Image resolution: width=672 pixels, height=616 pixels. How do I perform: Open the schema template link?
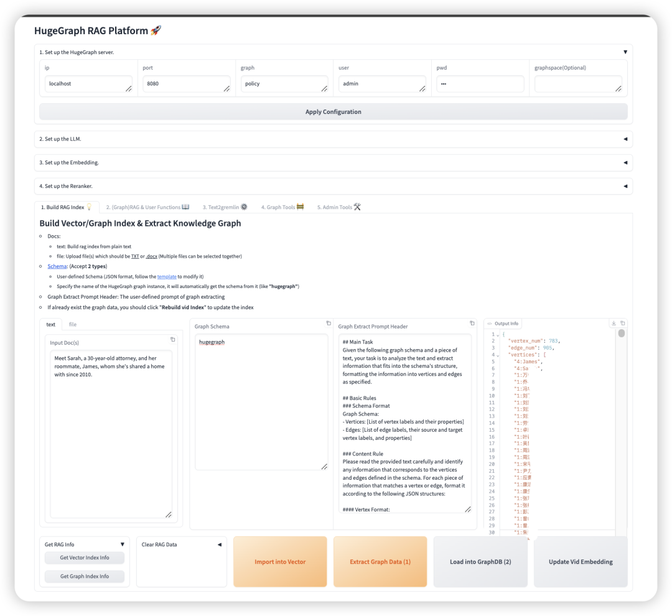tap(167, 276)
